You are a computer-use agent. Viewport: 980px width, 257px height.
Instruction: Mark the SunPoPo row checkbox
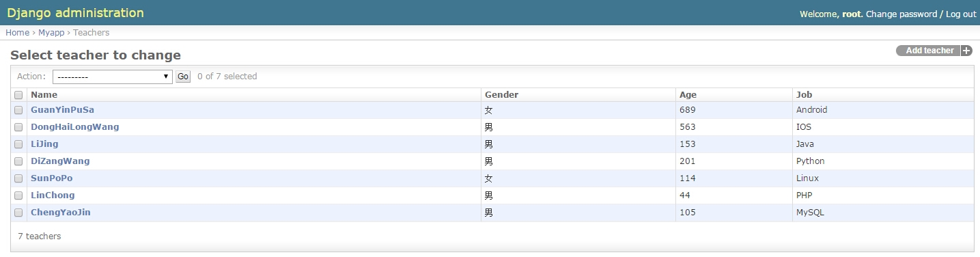18,178
